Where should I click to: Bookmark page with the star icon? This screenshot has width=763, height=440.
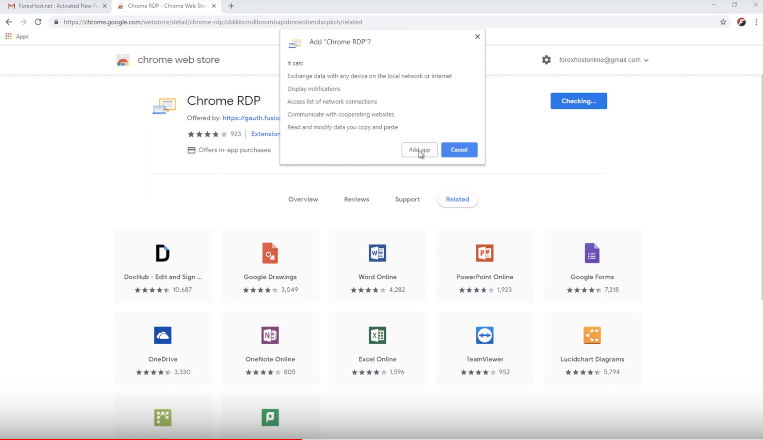pos(723,22)
